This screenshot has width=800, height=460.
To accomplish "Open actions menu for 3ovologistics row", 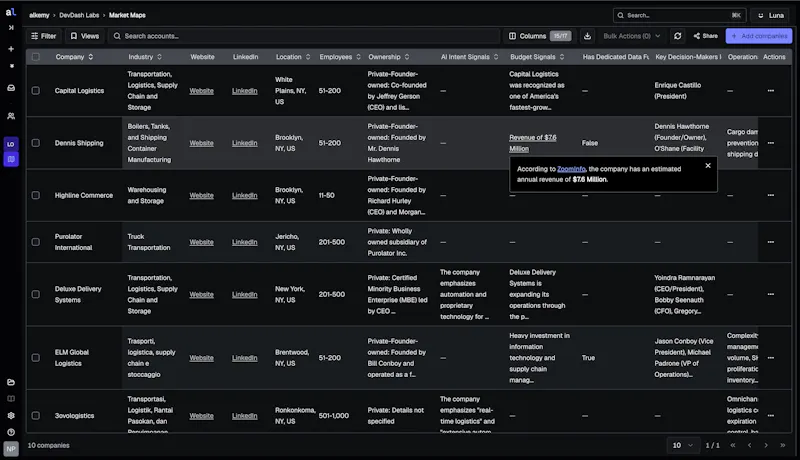I will coord(770,416).
